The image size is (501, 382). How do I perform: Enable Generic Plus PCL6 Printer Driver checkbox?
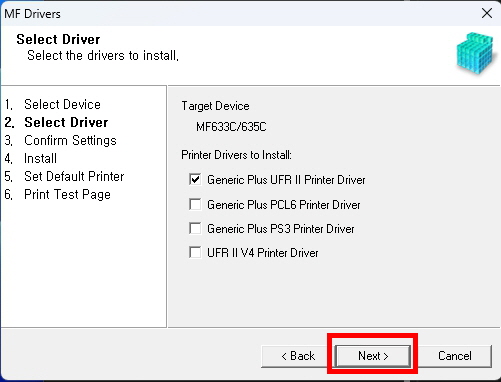tap(195, 204)
